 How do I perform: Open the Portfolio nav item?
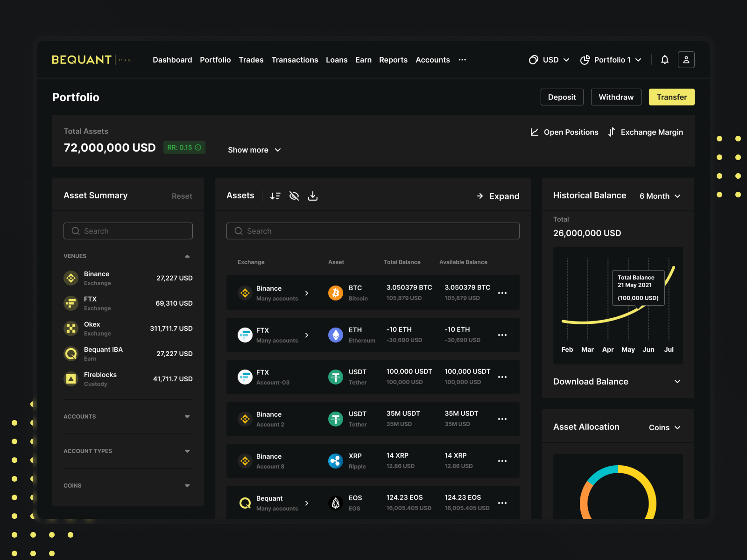[x=215, y=60]
